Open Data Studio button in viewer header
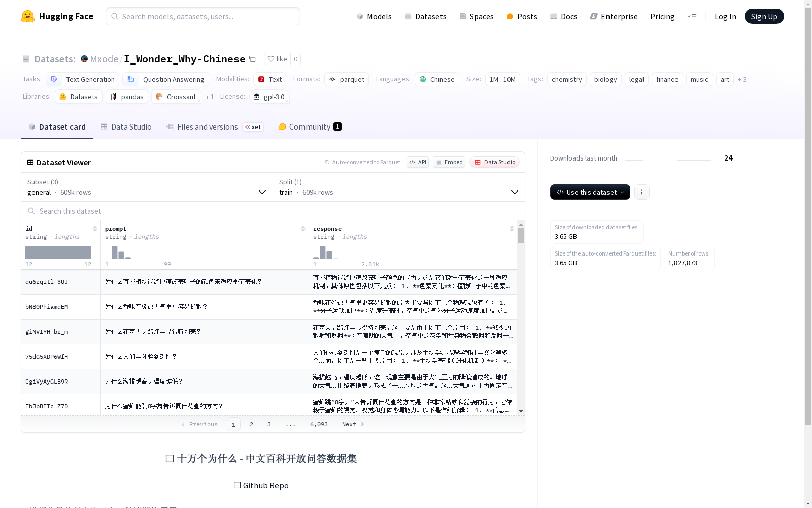 pos(494,162)
